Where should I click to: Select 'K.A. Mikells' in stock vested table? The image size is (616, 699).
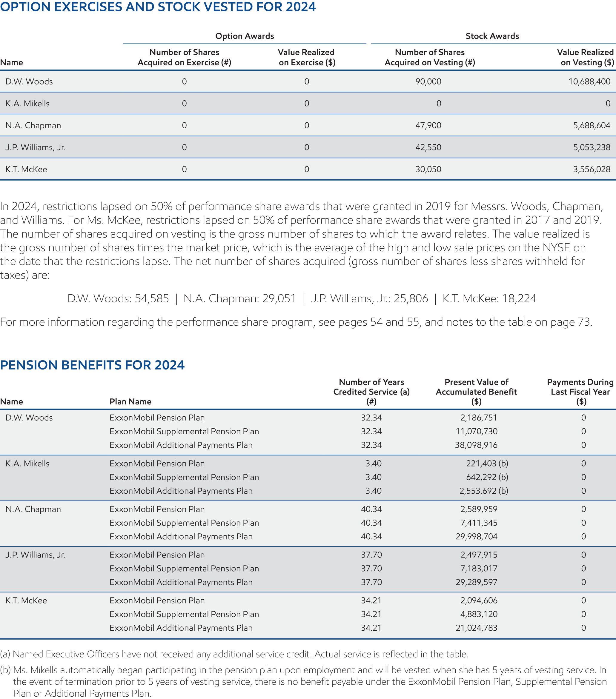(27, 103)
